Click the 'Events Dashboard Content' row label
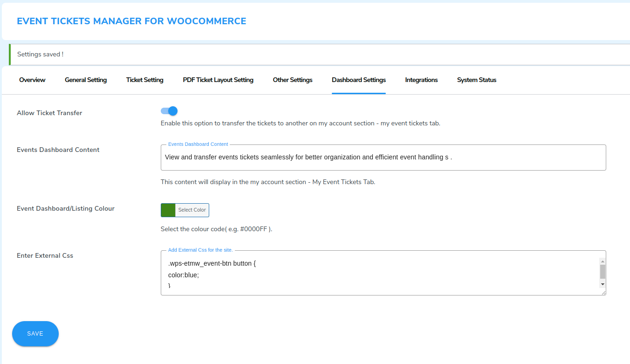The width and height of the screenshot is (630, 364). click(58, 150)
